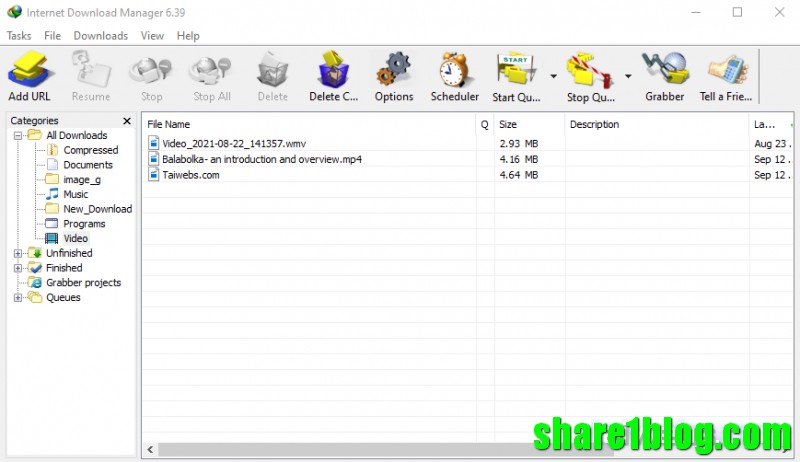The height and width of the screenshot is (462, 800).
Task: Select the Compressed category
Action: pyautogui.click(x=90, y=150)
